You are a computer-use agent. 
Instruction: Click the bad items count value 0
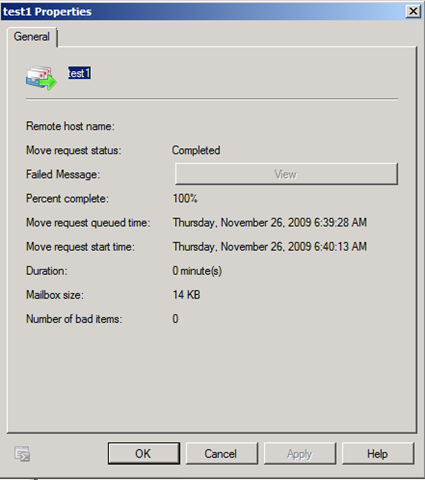click(175, 319)
